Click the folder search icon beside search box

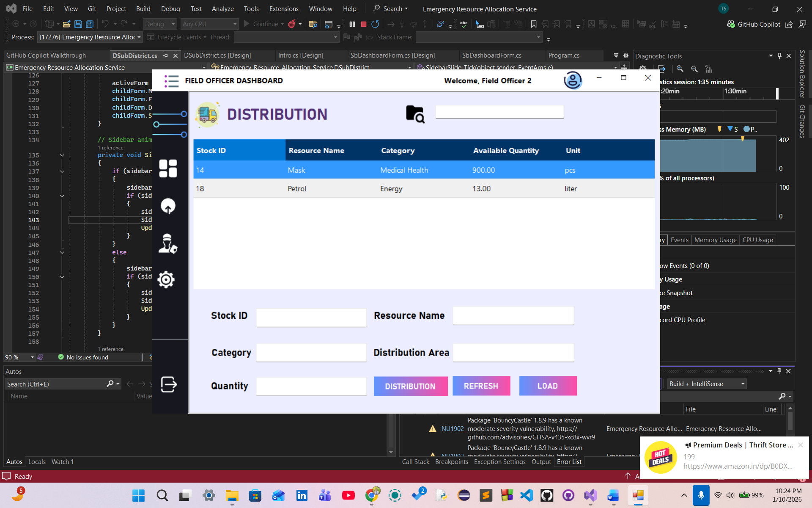pyautogui.click(x=415, y=114)
